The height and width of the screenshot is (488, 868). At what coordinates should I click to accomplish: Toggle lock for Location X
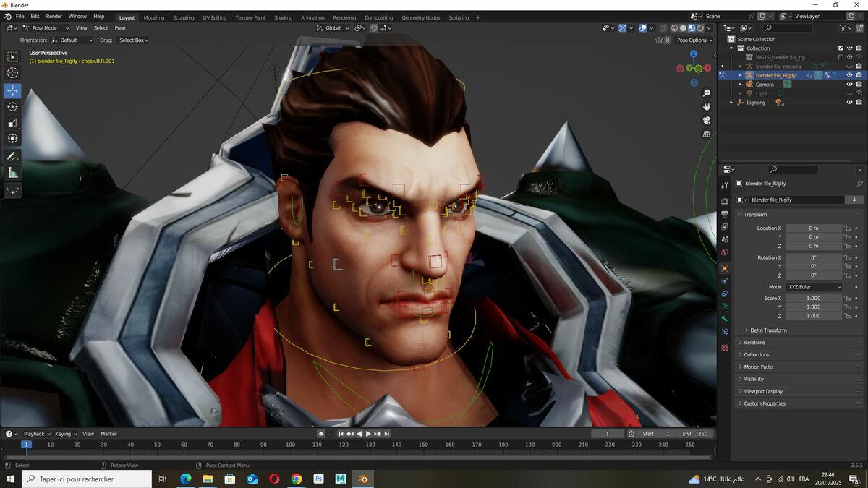[847, 228]
